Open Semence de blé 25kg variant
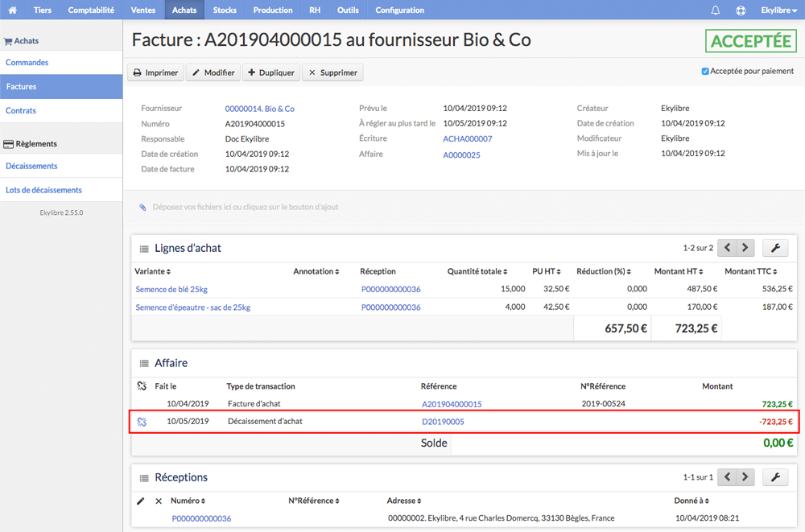The height and width of the screenshot is (532, 805). click(x=171, y=290)
